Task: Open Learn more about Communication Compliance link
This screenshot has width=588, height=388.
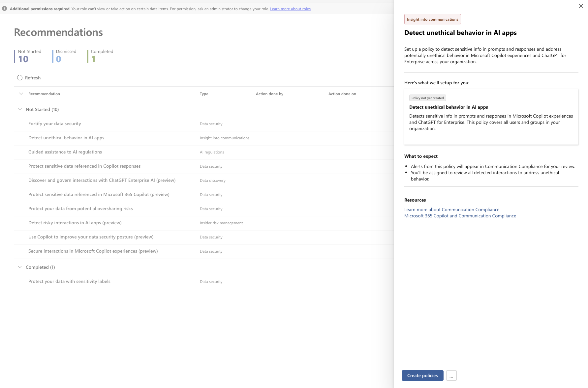Action: tap(452, 209)
